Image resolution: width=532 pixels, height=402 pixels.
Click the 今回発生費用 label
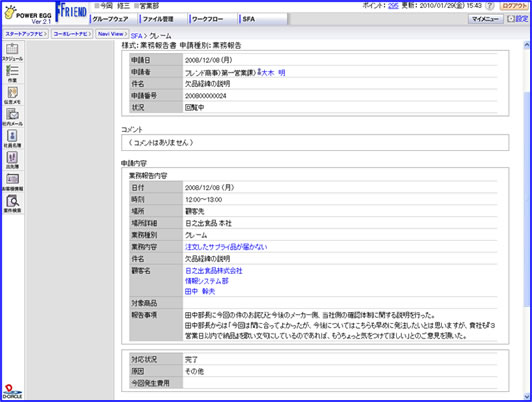[x=150, y=383]
